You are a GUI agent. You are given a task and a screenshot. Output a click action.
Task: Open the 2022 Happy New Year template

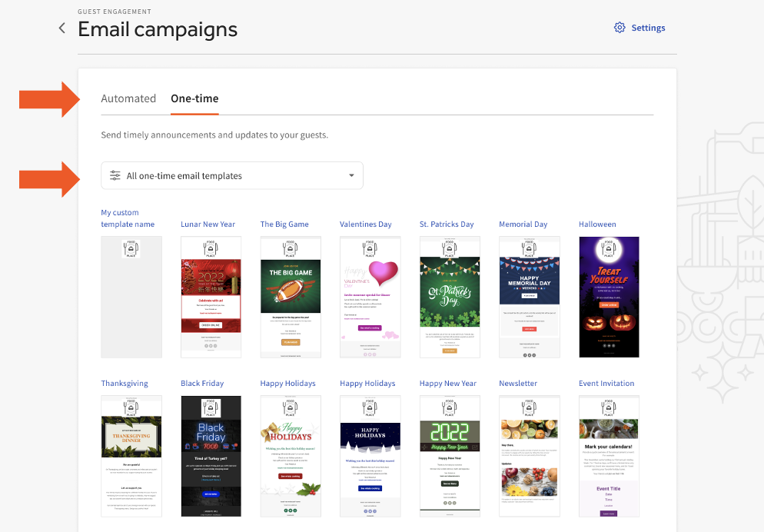(x=450, y=455)
